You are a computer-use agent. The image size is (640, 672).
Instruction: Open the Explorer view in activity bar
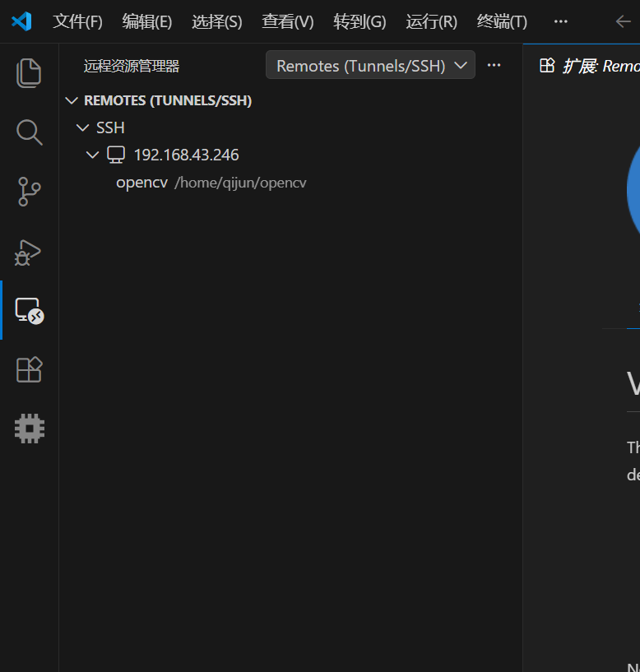(29, 73)
